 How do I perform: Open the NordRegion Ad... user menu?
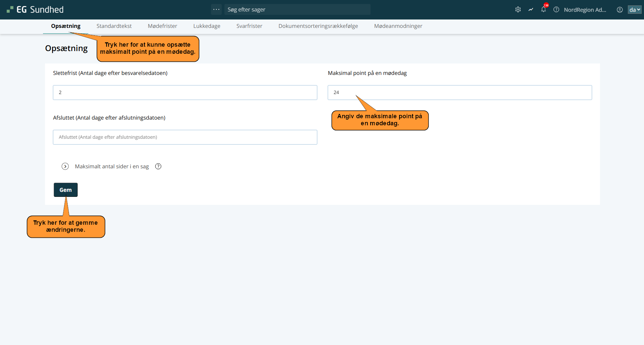point(585,10)
